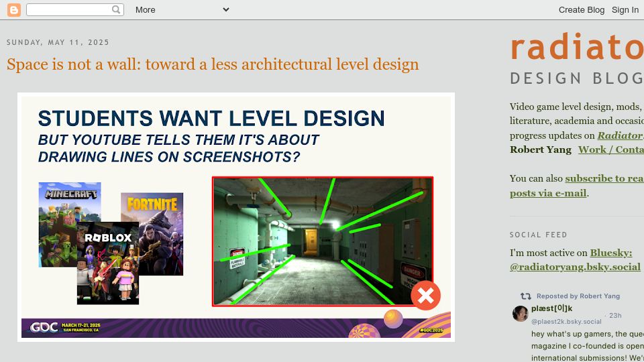Click the @plaest2k.bsky.social handle
644x362 pixels.
coord(566,321)
